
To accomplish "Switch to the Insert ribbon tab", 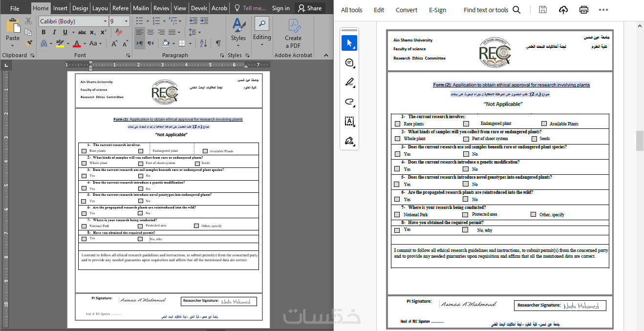I will [x=60, y=8].
